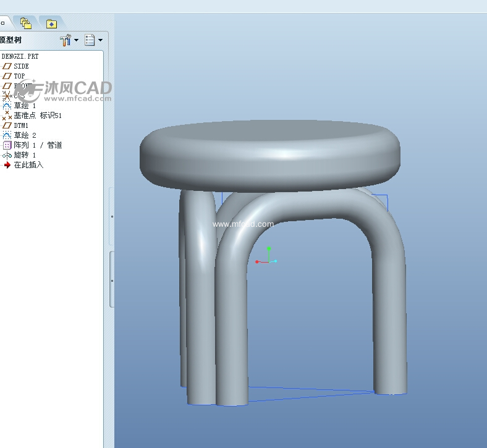Select the 旋转 1 revolve feature

point(25,155)
